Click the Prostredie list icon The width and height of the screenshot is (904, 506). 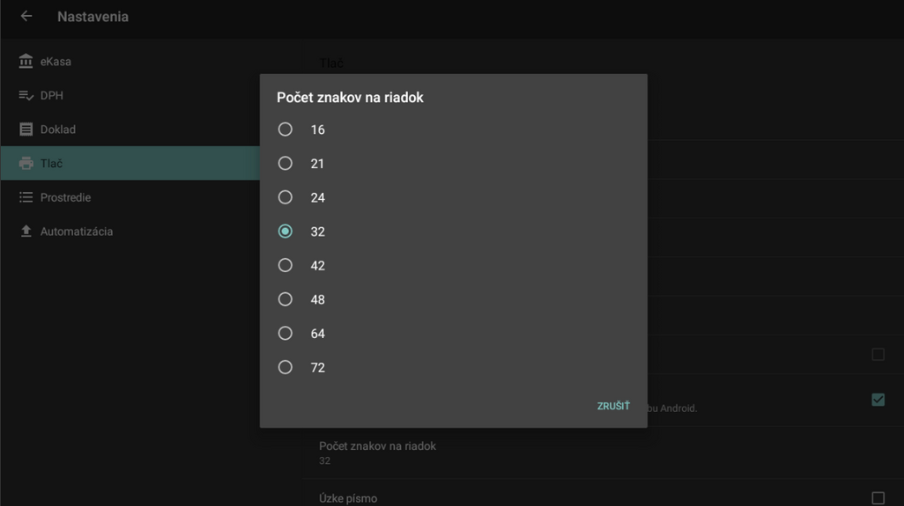pyautogui.click(x=26, y=198)
